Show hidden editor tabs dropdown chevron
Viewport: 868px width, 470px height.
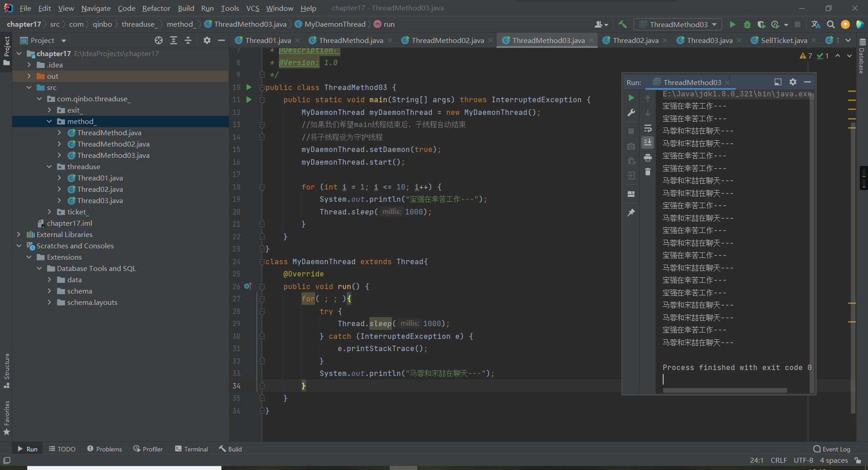(848, 40)
